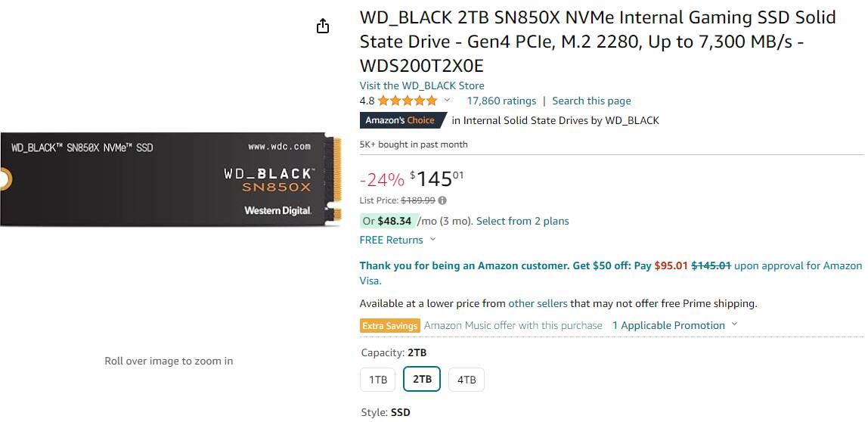Click the $48.34 monthly payment highlight

tap(387, 221)
